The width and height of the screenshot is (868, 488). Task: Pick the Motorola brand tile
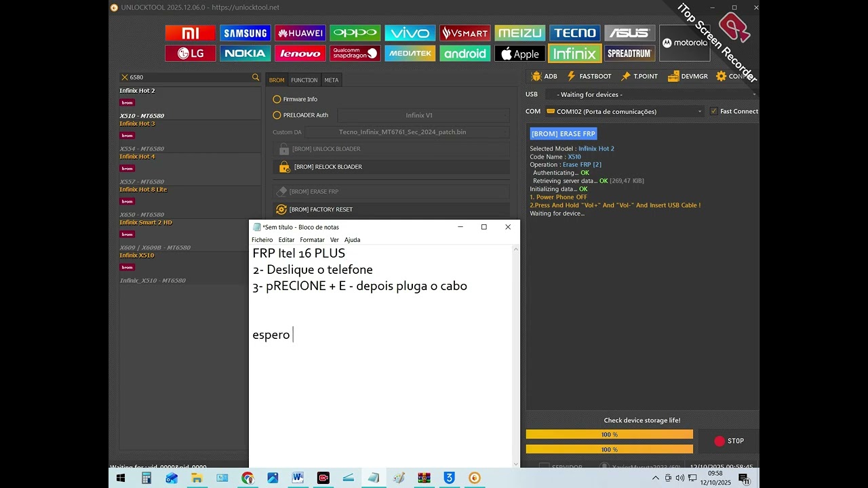point(685,43)
